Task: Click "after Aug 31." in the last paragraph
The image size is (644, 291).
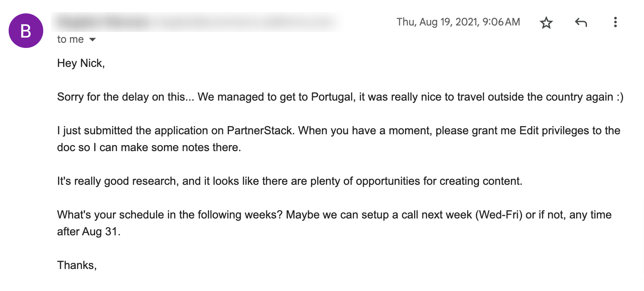Action: click(x=89, y=231)
